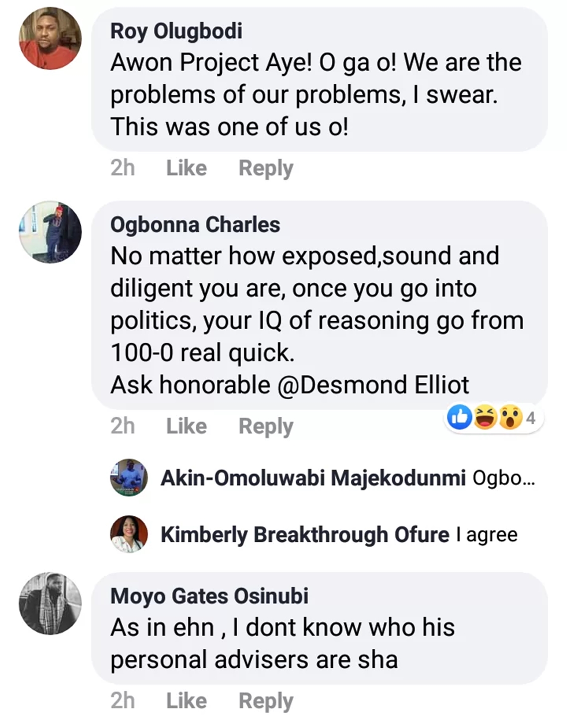View the reaction count of 4
Viewport: 567px width, 728px height.
point(531,418)
